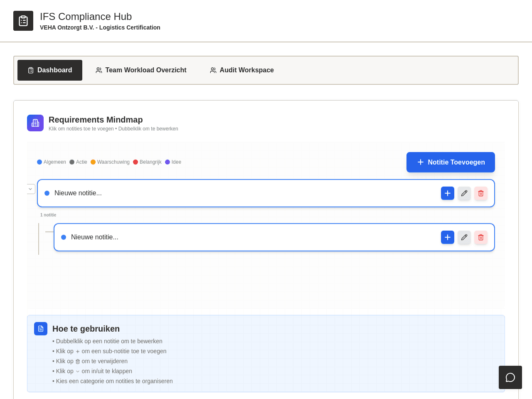Delete the child note with trash icon

tap(481, 237)
